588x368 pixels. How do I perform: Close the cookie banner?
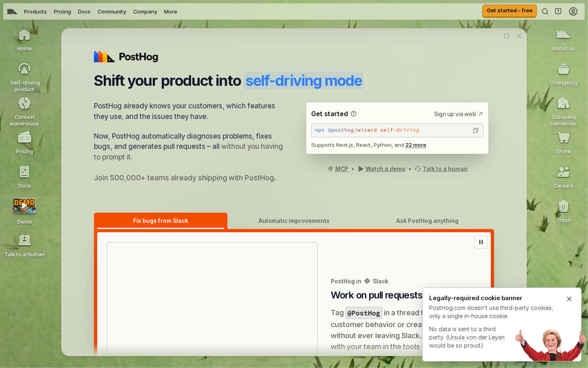[x=569, y=299]
